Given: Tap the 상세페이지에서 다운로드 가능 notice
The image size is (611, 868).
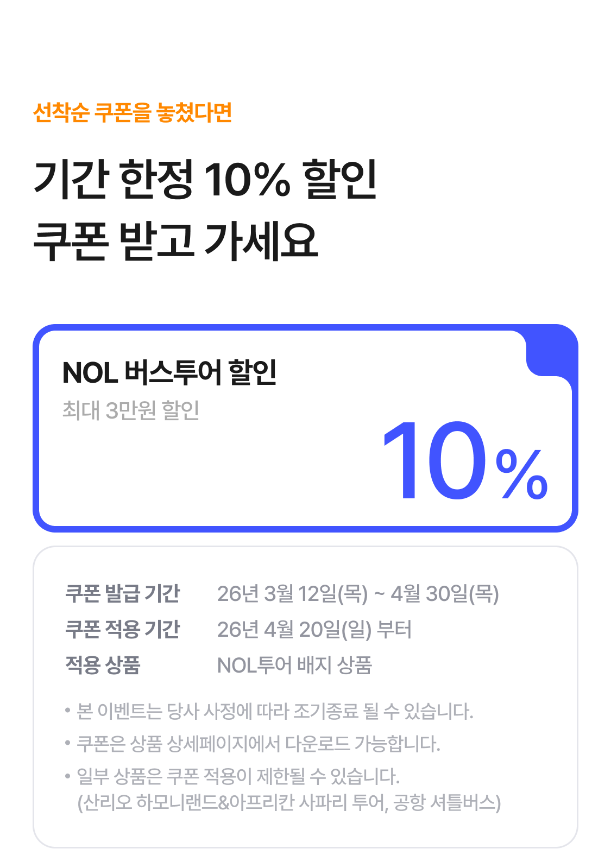Looking at the screenshot, I should (258, 744).
